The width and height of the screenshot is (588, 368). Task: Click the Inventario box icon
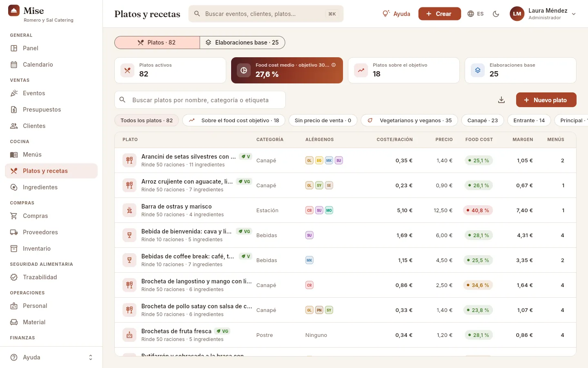[x=14, y=249]
